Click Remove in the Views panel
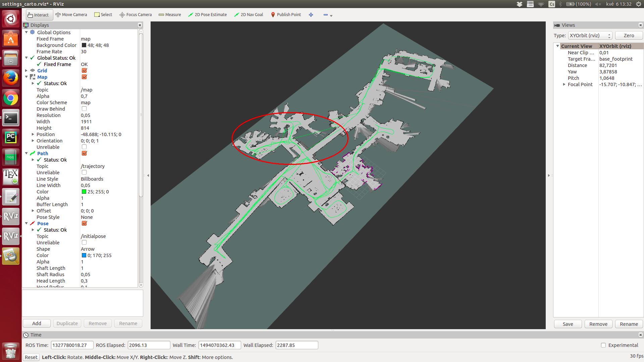The height and width of the screenshot is (362, 644). point(598,324)
